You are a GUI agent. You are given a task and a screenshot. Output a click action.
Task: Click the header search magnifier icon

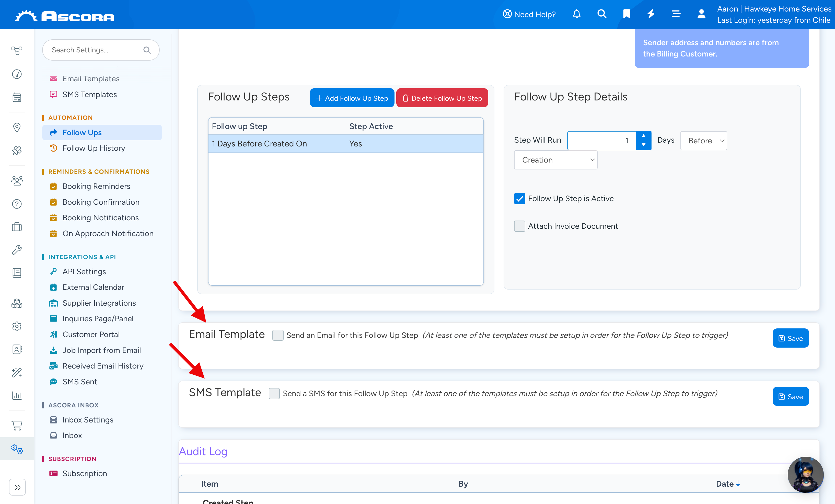point(601,14)
